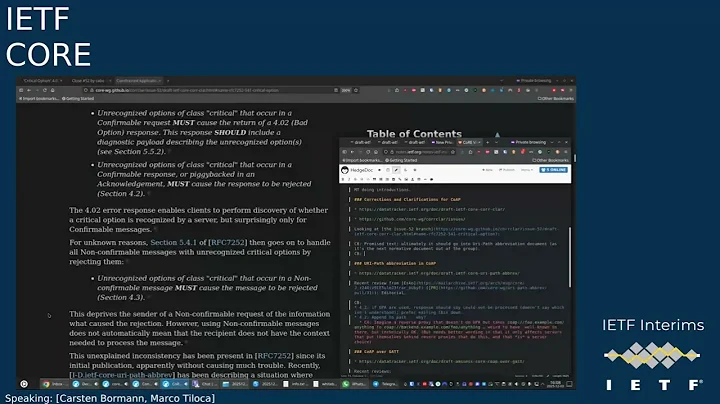The image size is (720, 404).
Task: Insert numbered list via HedgeDoc toolbar
Action: (x=387, y=179)
